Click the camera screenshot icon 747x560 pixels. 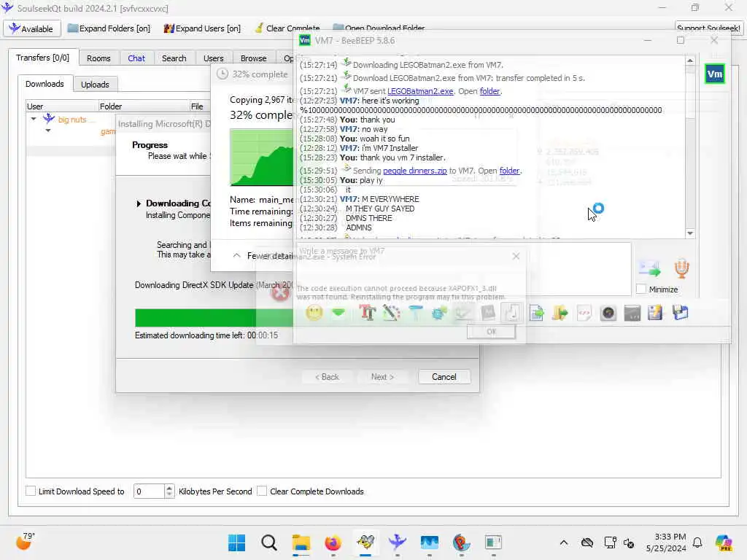pos(608,313)
